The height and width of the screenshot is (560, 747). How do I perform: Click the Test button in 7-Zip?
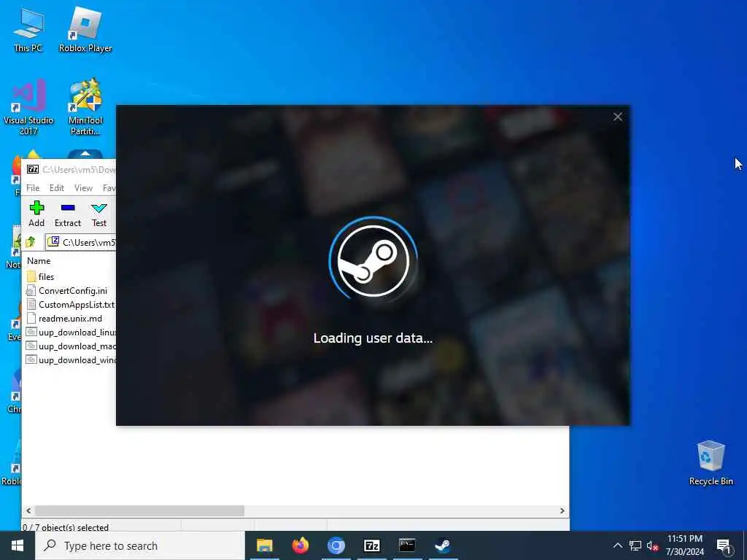[99, 214]
